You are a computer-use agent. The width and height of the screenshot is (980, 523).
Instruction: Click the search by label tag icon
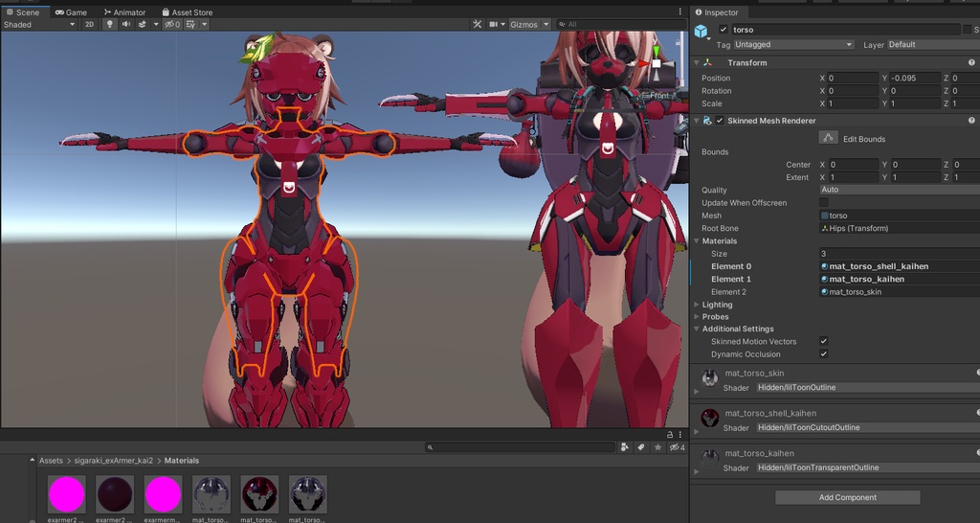640,447
